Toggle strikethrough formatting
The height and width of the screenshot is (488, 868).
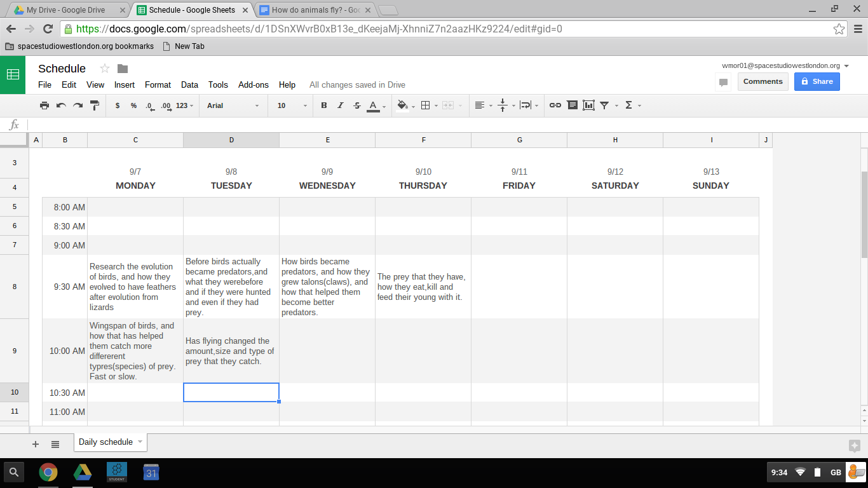pyautogui.click(x=357, y=105)
